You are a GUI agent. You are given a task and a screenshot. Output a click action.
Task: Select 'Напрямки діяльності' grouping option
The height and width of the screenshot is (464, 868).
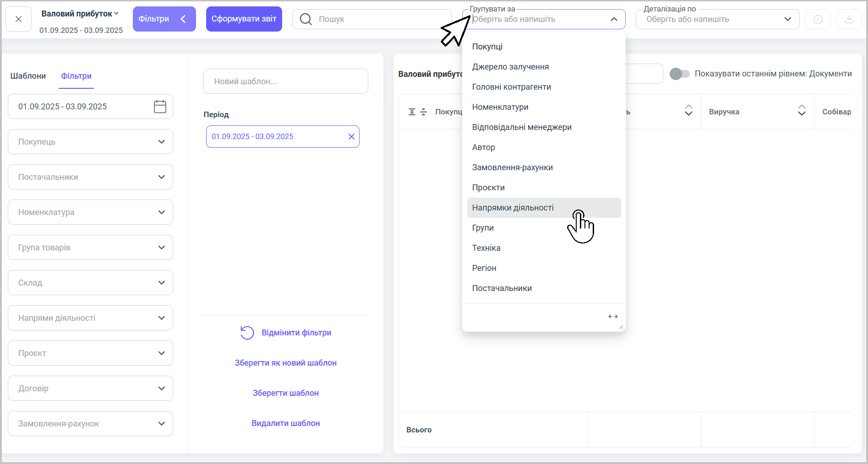[x=513, y=208]
